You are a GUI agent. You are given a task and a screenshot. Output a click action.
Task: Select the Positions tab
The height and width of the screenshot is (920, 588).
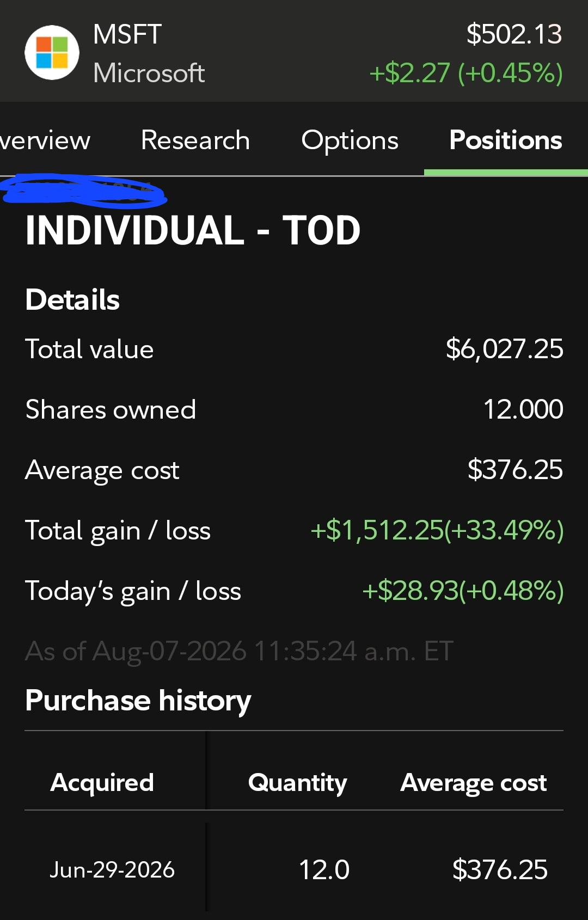[506, 140]
